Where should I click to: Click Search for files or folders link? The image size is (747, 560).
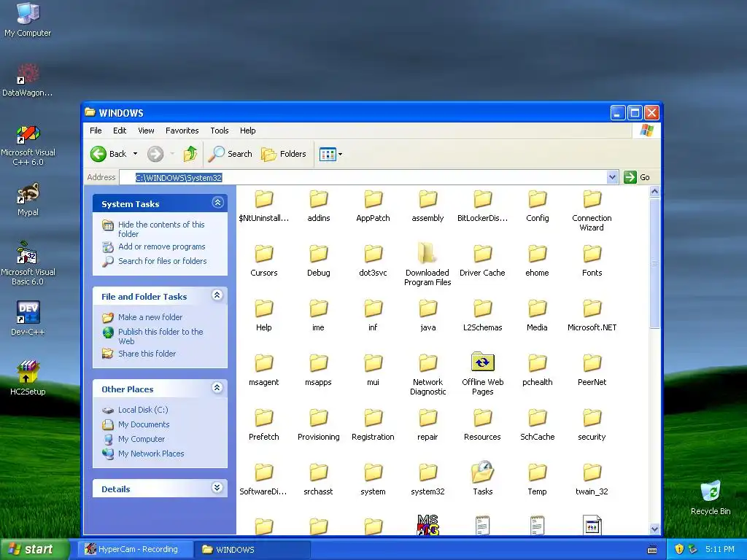[x=162, y=261]
